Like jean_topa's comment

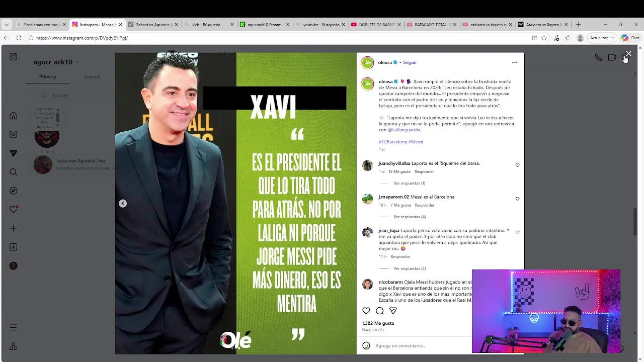[x=517, y=232]
